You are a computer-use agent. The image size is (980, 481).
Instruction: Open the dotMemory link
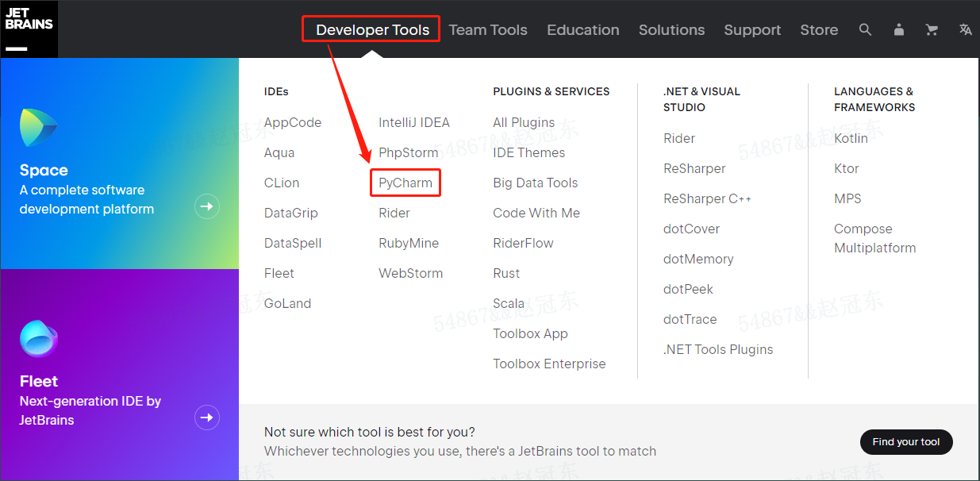[x=698, y=259]
